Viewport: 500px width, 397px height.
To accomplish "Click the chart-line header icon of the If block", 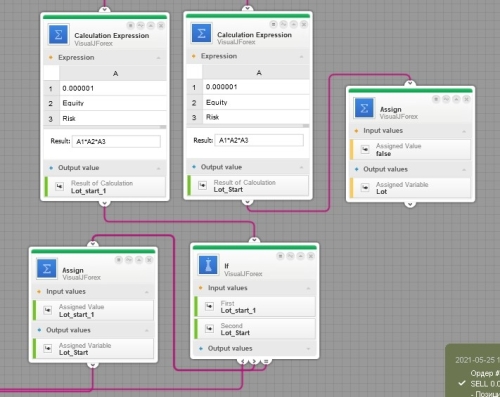I will click(290, 256).
